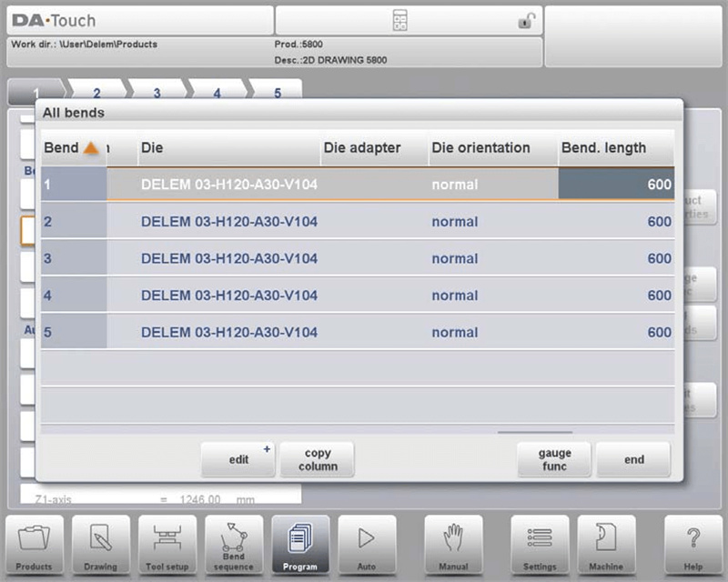Click the All bends dialog title

pos(74,113)
